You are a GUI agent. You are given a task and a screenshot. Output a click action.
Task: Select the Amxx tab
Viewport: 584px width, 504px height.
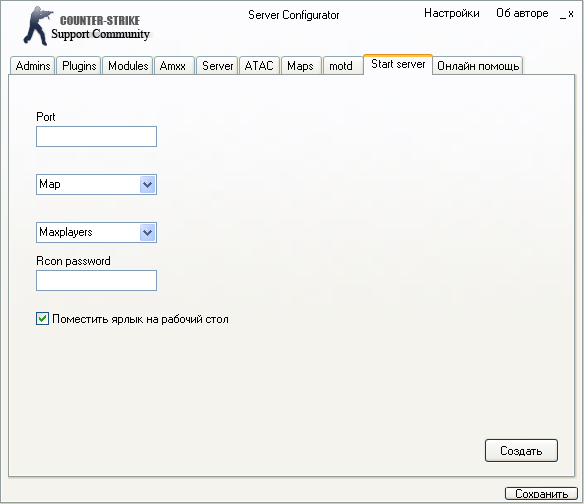point(173,66)
